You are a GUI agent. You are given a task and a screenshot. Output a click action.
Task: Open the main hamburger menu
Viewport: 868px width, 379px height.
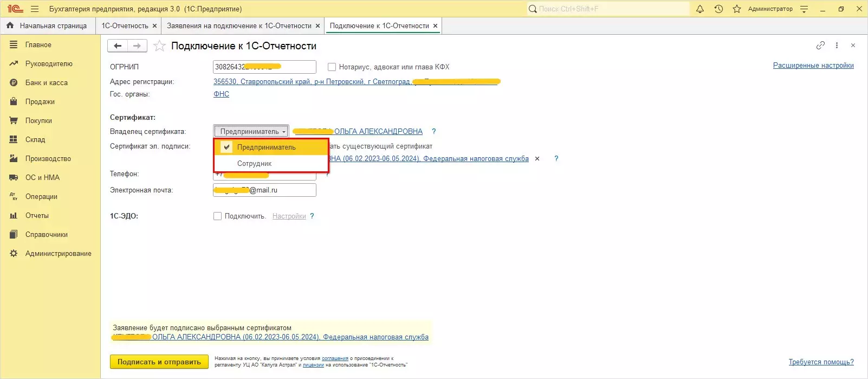(x=35, y=9)
